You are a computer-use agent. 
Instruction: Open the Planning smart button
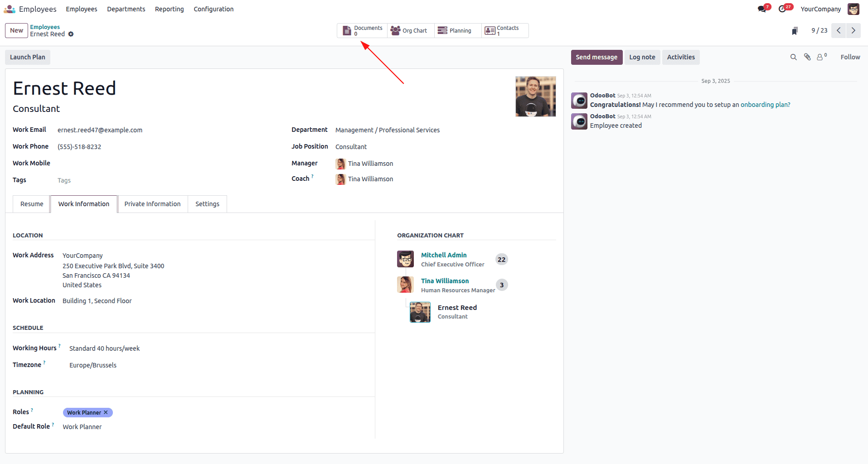point(456,30)
